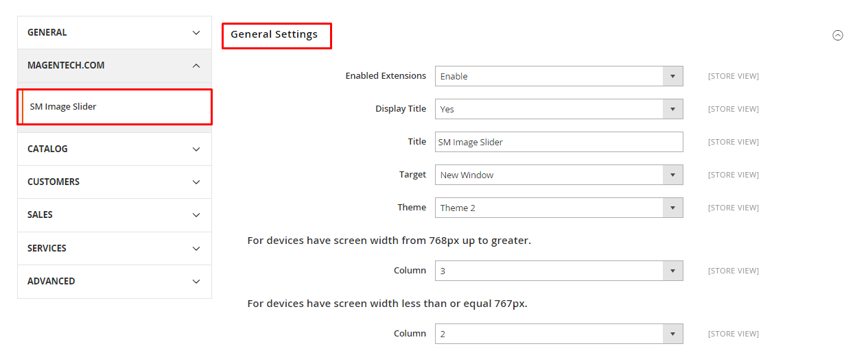868x355 pixels.
Task: Open the Target dropdown showing New Window
Action: pos(559,175)
